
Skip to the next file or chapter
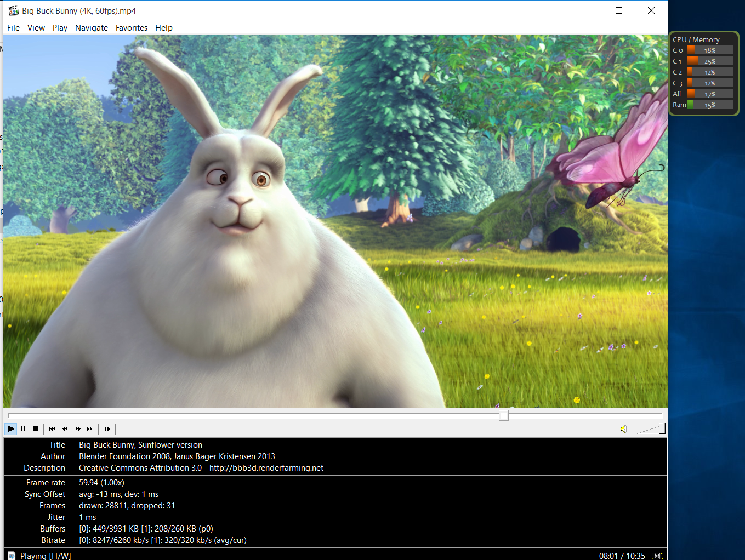pyautogui.click(x=90, y=428)
